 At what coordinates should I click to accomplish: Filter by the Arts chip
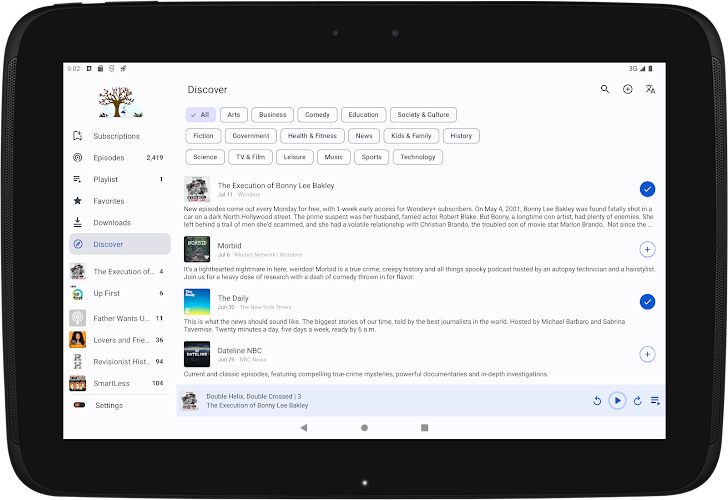[x=234, y=115]
